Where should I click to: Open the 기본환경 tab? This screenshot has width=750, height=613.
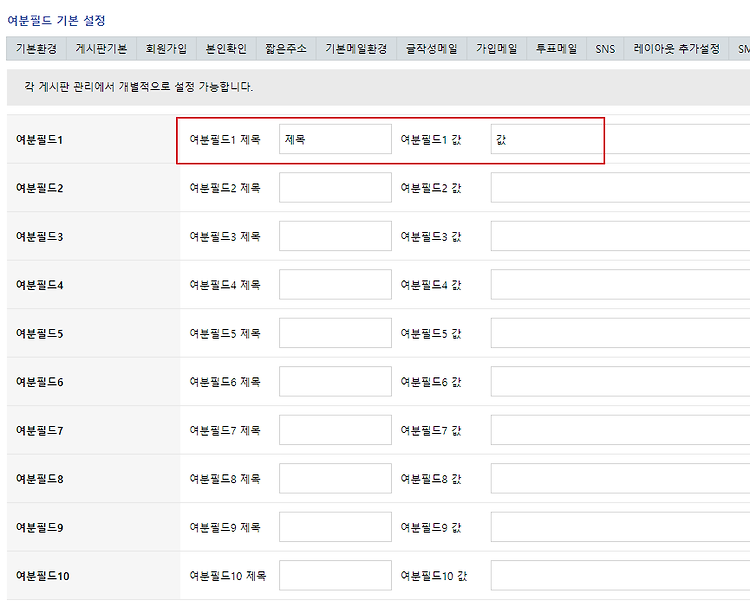36,49
